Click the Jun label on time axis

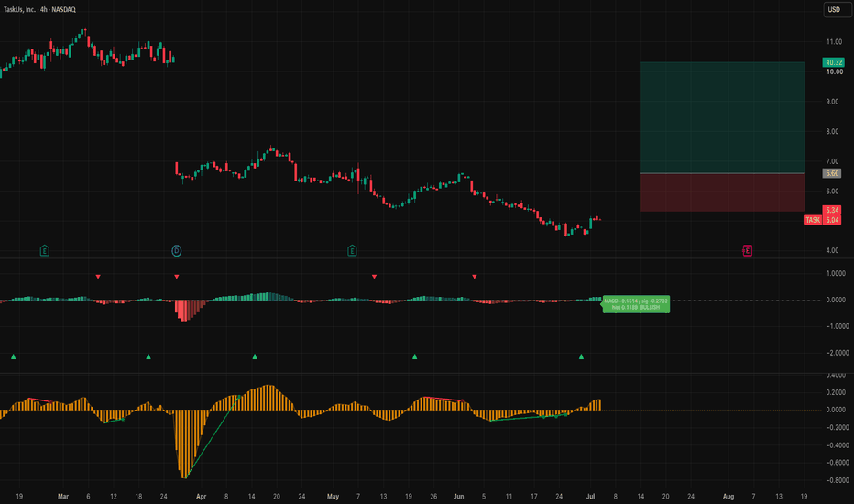click(458, 497)
